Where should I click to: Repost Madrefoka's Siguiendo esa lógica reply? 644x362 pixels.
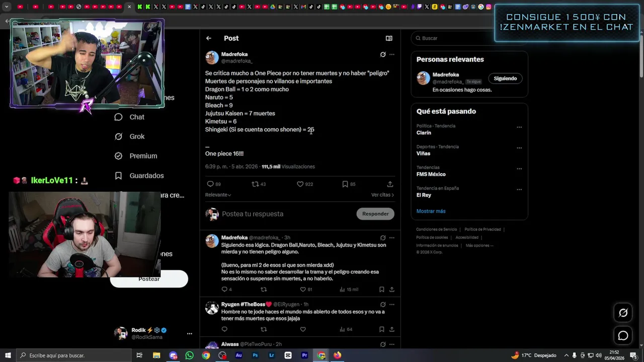[x=264, y=289]
